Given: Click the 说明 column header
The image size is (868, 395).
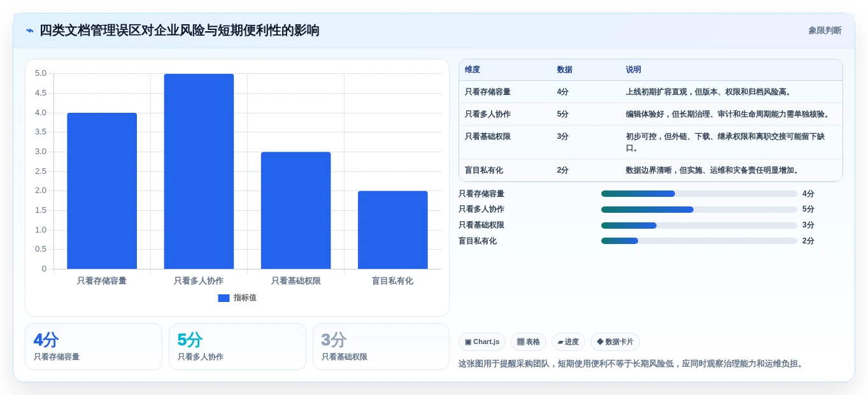Looking at the screenshot, I should (633, 70).
